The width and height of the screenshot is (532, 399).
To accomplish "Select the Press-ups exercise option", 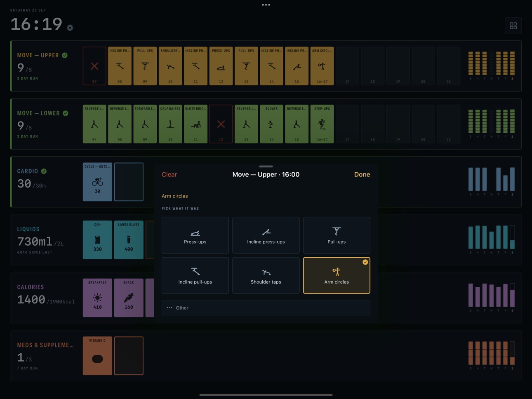I will [x=195, y=235].
